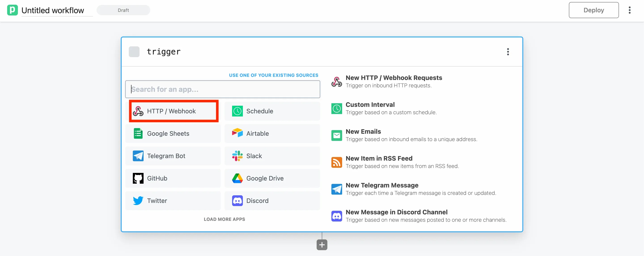Click the inbound emails unique address description
This screenshot has width=644, height=256.
point(411,139)
